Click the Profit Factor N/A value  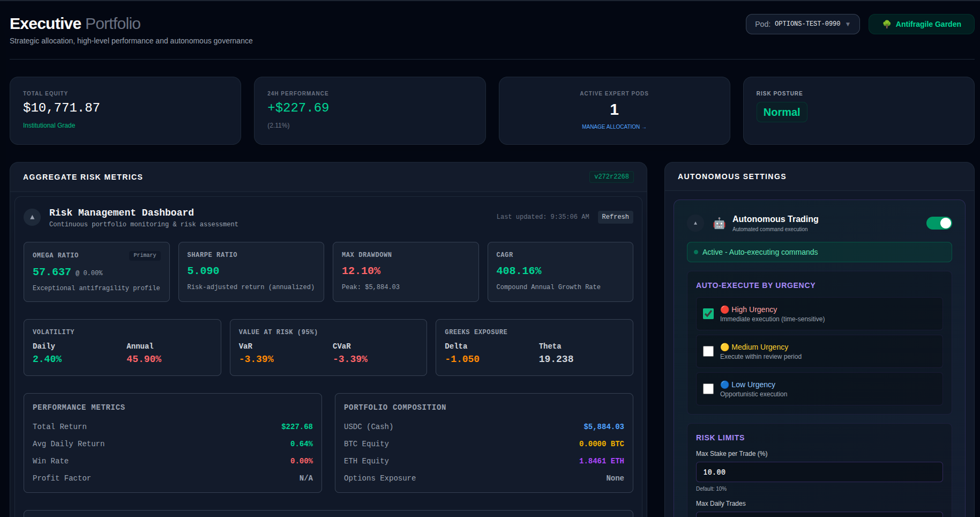(306, 478)
